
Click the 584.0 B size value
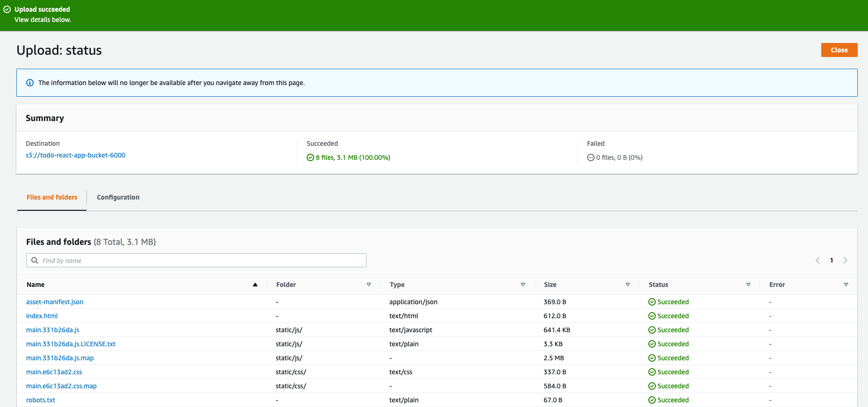point(555,386)
